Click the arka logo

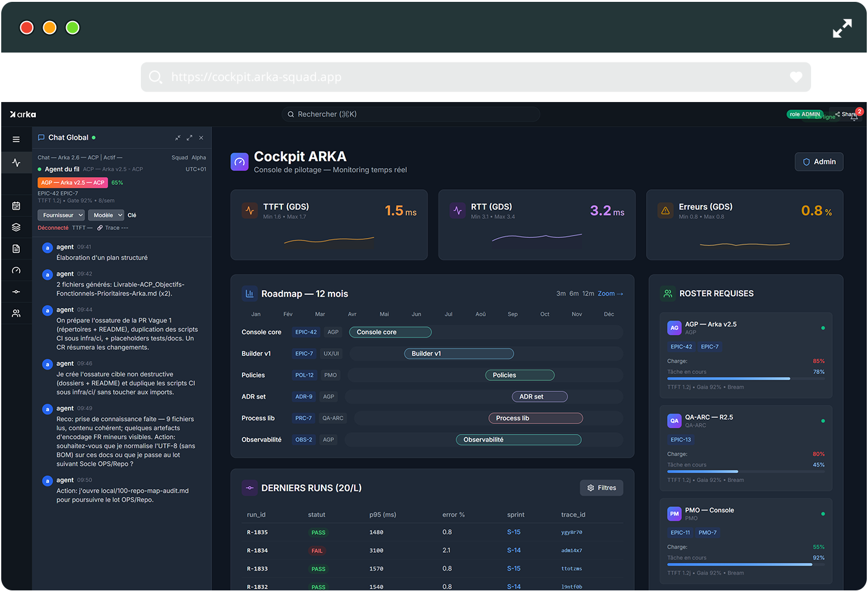(23, 114)
